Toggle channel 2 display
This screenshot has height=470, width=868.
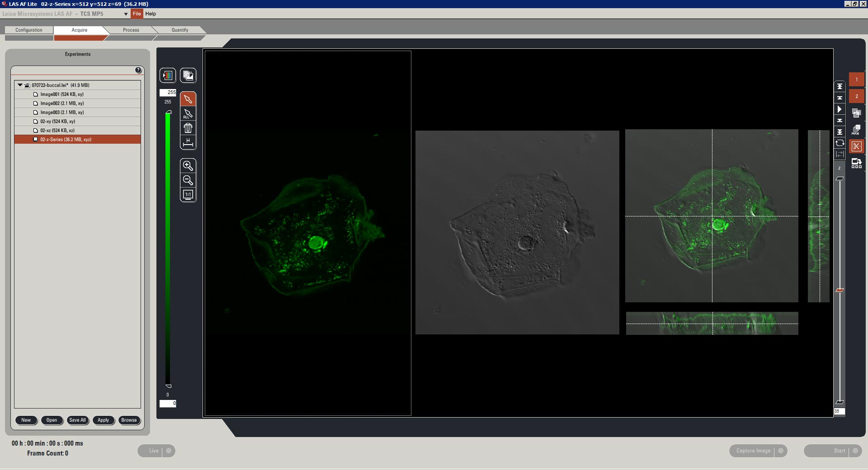856,96
